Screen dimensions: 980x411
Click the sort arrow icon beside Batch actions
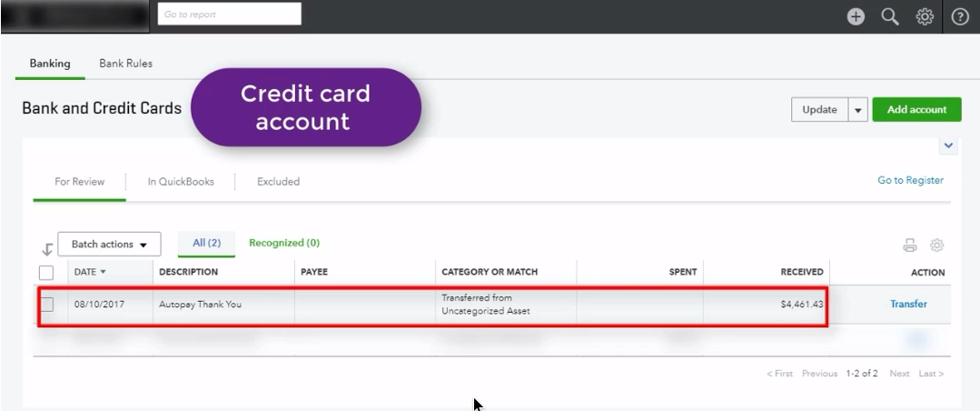47,249
